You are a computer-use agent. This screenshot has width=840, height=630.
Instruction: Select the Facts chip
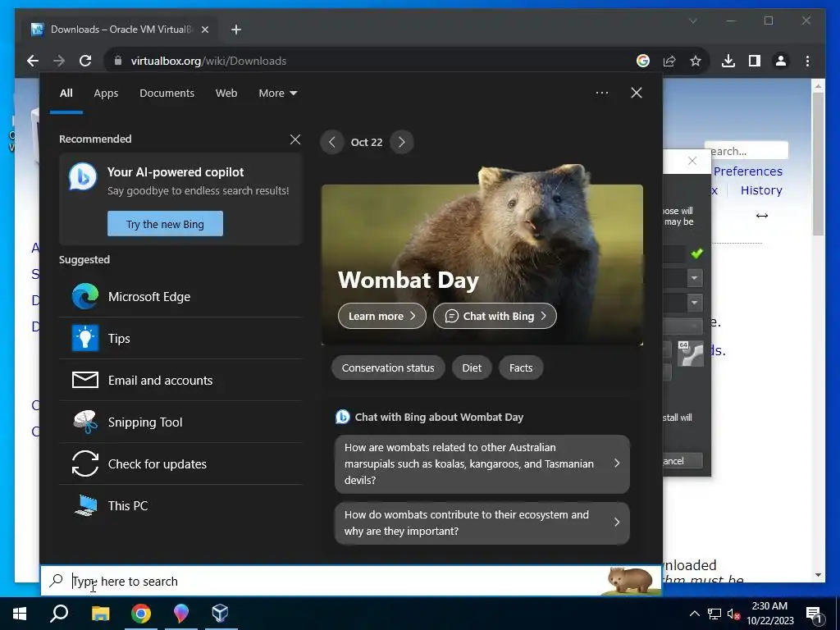pos(521,367)
